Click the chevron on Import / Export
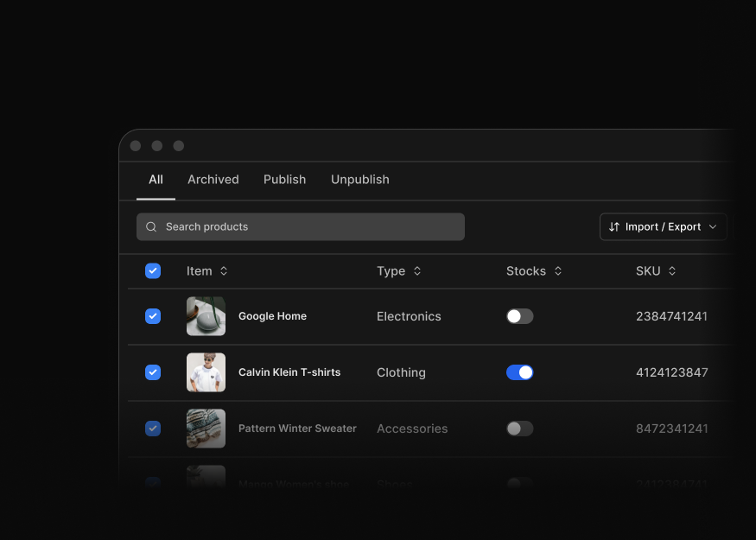Viewport: 756px width, 540px height. (x=713, y=226)
